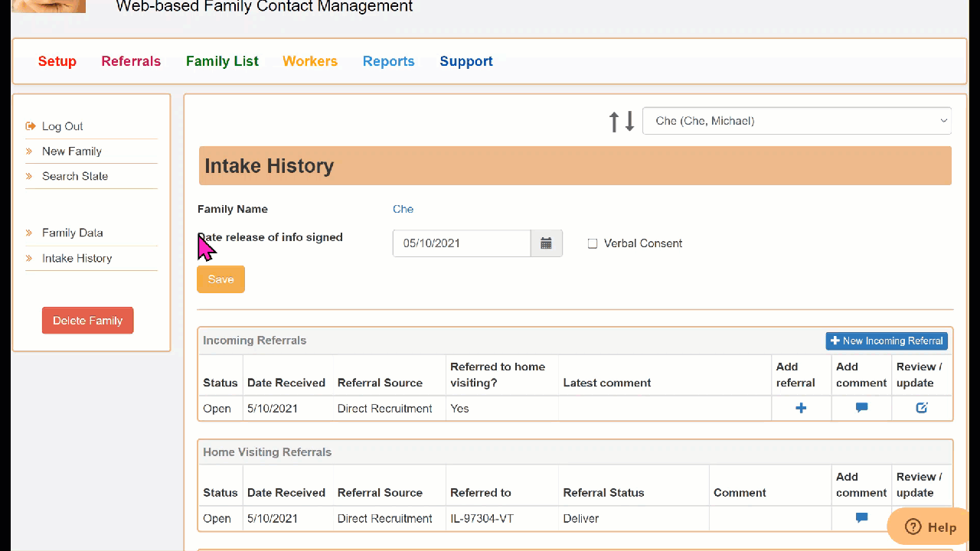The height and width of the screenshot is (551, 980).
Task: Click the Date release of info signed label
Action: pos(270,237)
